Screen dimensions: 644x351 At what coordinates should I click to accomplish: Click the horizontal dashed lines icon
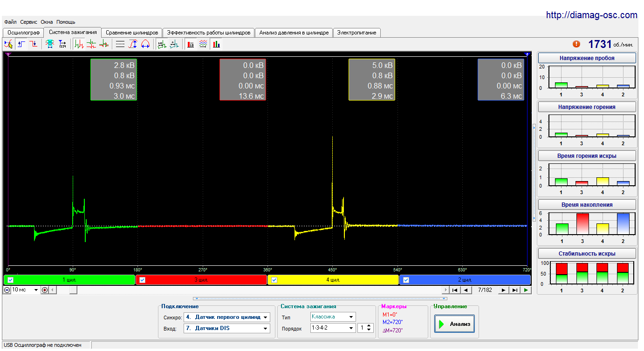120,44
